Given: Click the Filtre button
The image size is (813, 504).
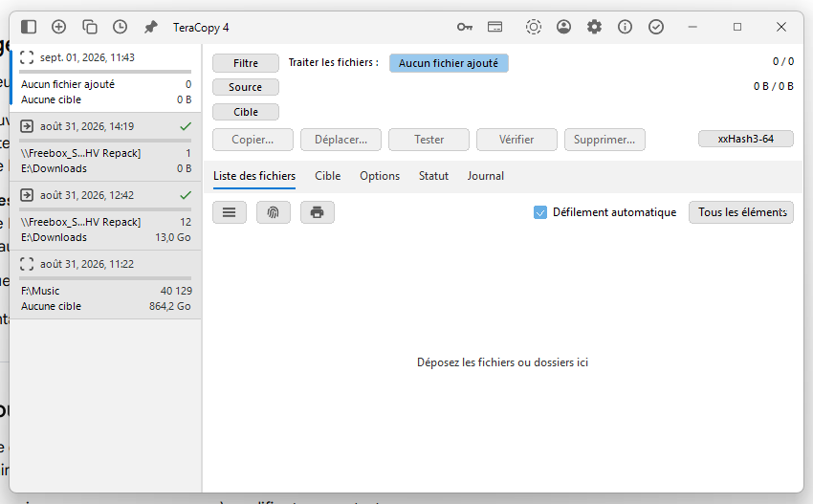Looking at the screenshot, I should pos(246,63).
